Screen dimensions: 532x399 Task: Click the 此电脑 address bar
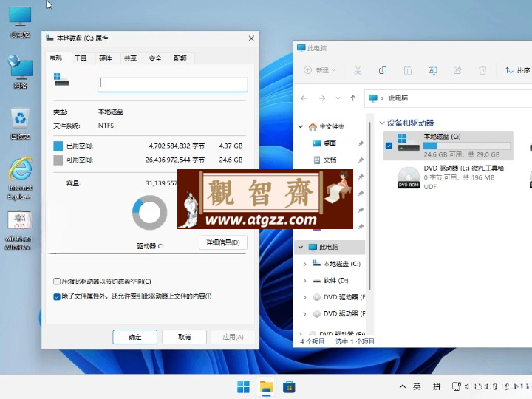[448, 98]
